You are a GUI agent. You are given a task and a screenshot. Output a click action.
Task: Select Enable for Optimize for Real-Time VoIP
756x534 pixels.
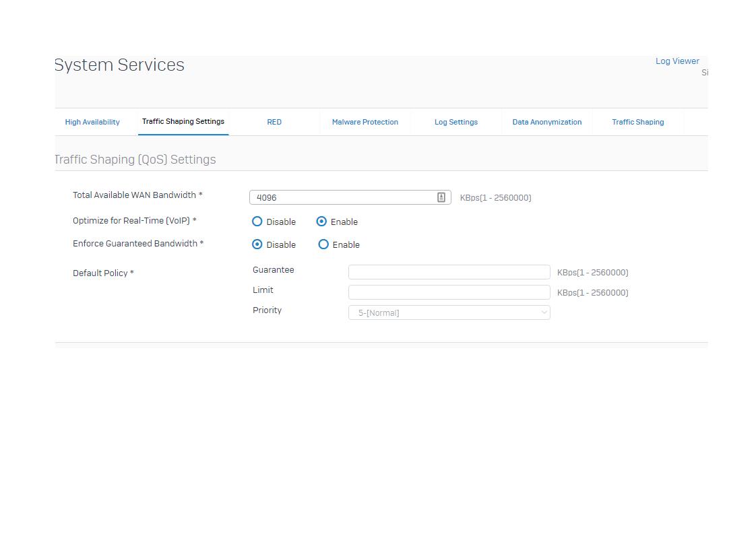(x=321, y=222)
